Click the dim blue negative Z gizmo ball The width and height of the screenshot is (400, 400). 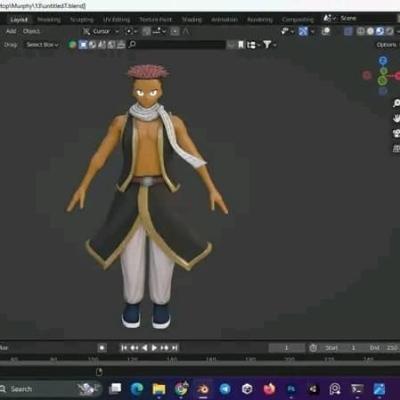click(383, 91)
